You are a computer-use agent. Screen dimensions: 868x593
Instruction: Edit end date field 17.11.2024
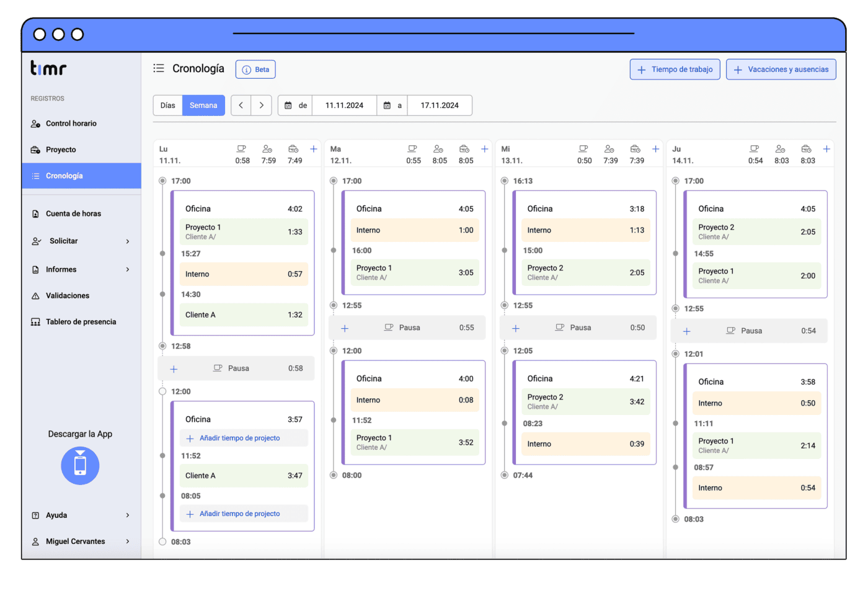440,105
